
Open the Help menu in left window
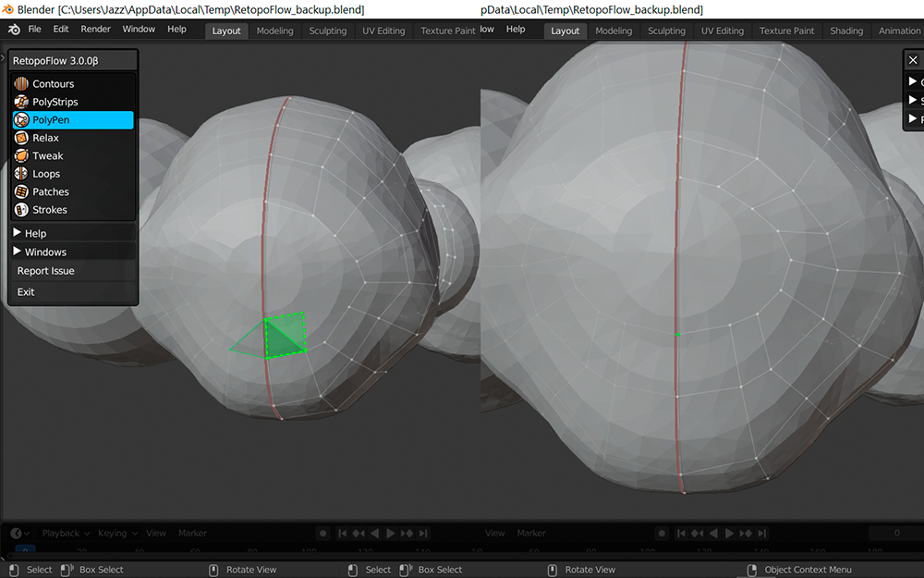coord(176,29)
